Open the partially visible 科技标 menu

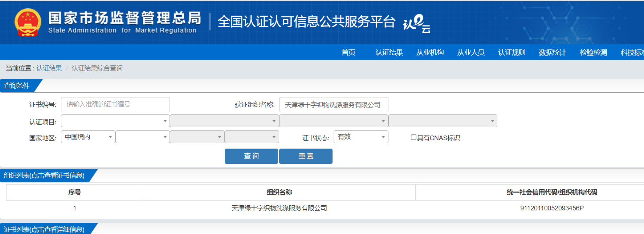pos(632,52)
